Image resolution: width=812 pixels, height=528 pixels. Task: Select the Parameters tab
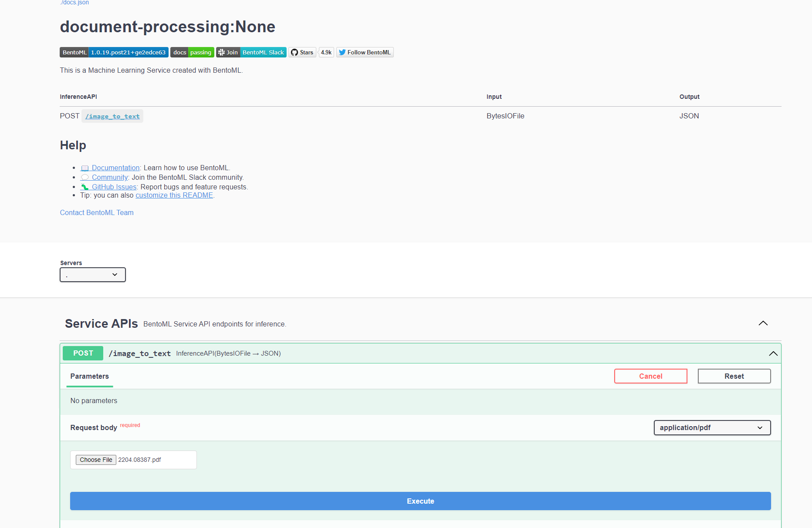(90, 376)
